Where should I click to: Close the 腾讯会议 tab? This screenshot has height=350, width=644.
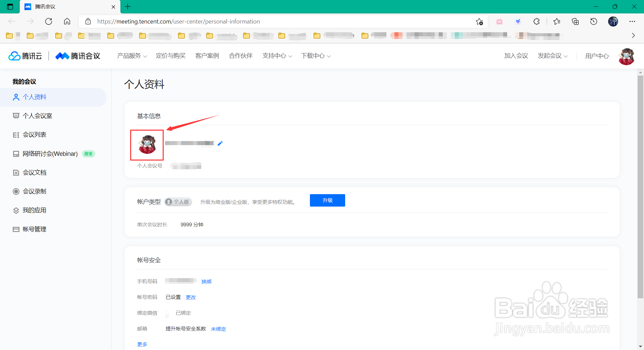(113, 7)
